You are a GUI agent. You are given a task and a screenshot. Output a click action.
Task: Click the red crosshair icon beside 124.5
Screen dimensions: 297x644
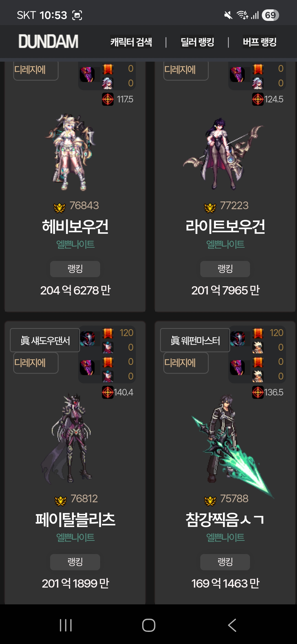(258, 99)
